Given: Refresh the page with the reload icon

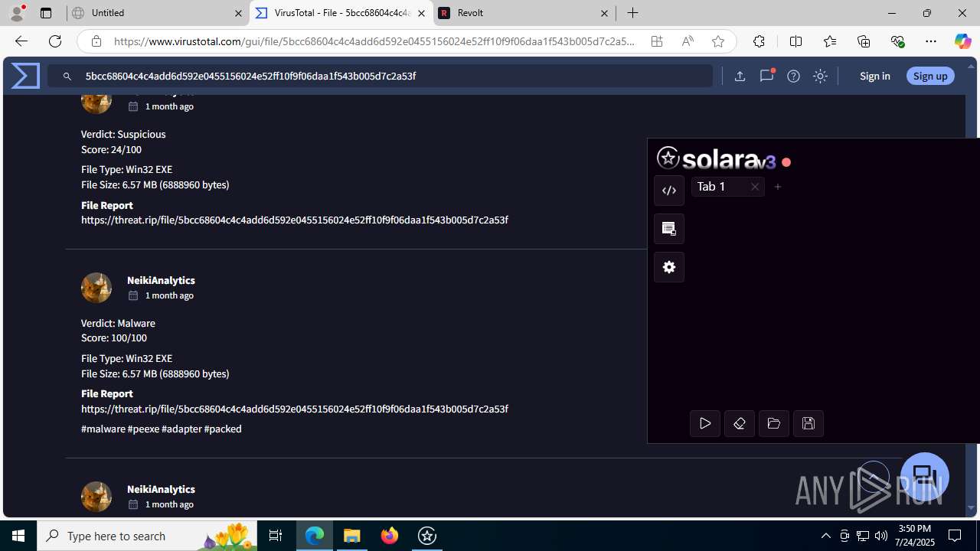Looking at the screenshot, I should pos(55,41).
